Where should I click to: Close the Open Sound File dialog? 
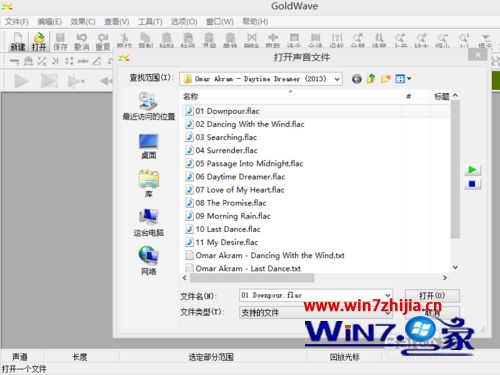tap(477, 55)
